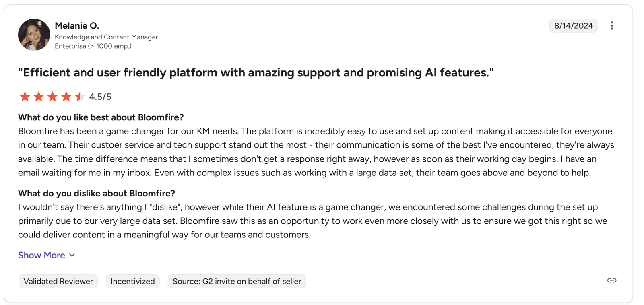Click the half-filled fifth star
The height and width of the screenshot is (305, 644).
79,97
